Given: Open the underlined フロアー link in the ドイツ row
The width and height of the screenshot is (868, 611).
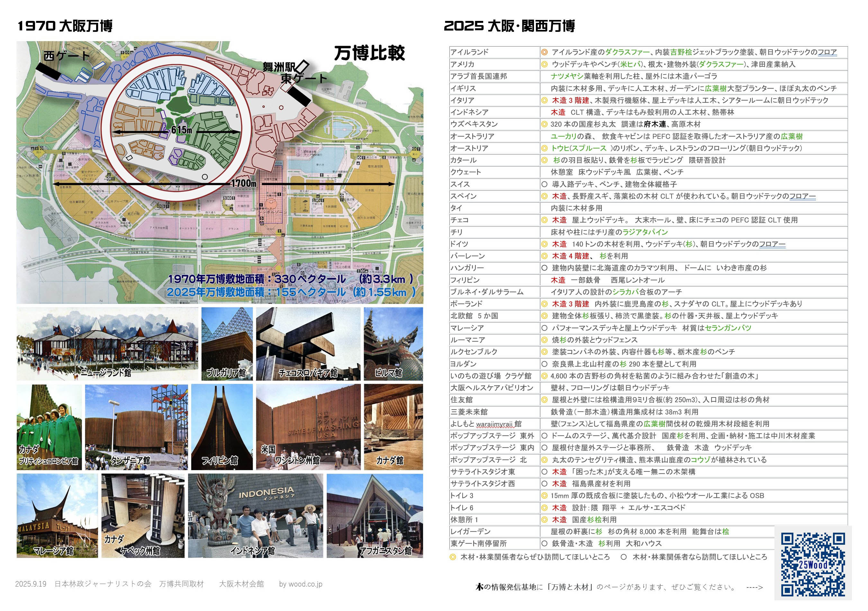Looking at the screenshot, I should pyautogui.click(x=772, y=244).
